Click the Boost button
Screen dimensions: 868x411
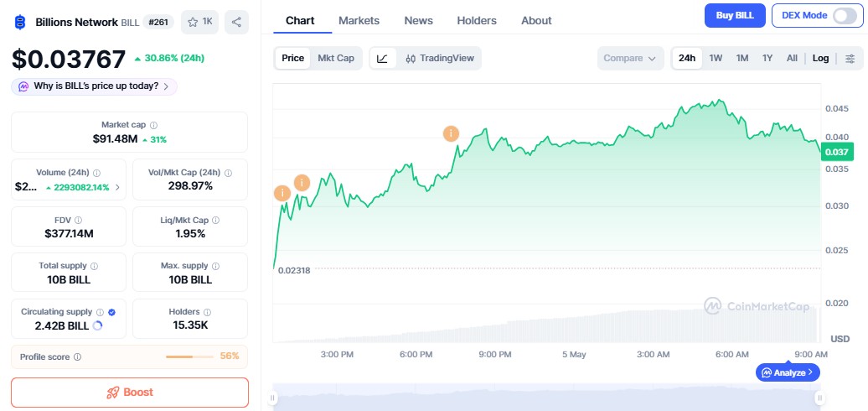130,393
